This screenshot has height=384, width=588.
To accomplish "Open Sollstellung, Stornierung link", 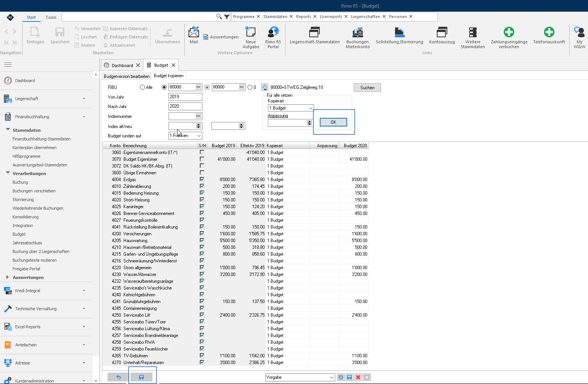I will (400, 35).
